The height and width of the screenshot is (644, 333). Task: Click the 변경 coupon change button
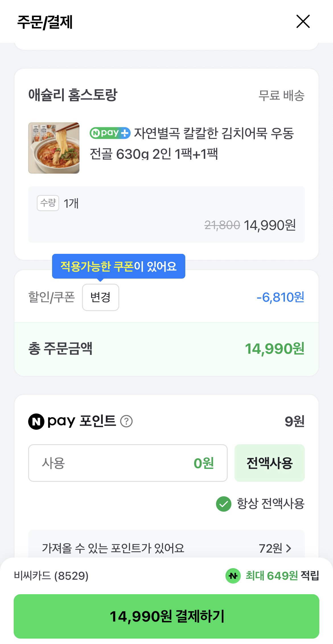(x=100, y=297)
